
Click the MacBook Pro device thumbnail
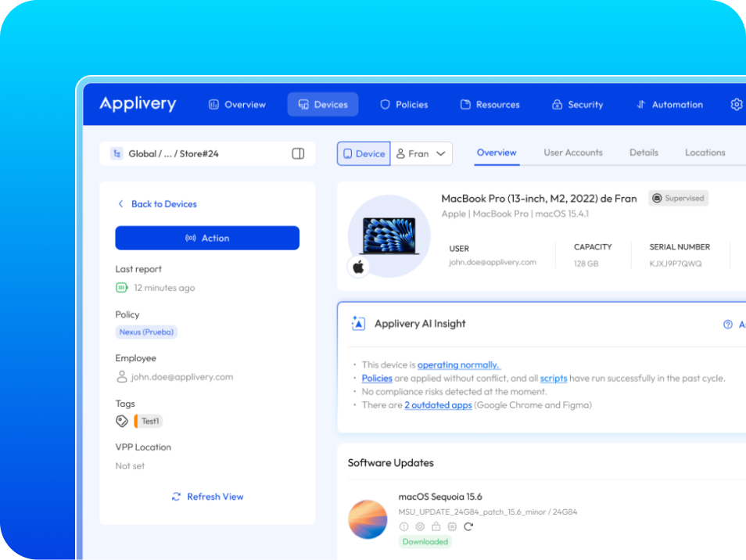(x=389, y=234)
